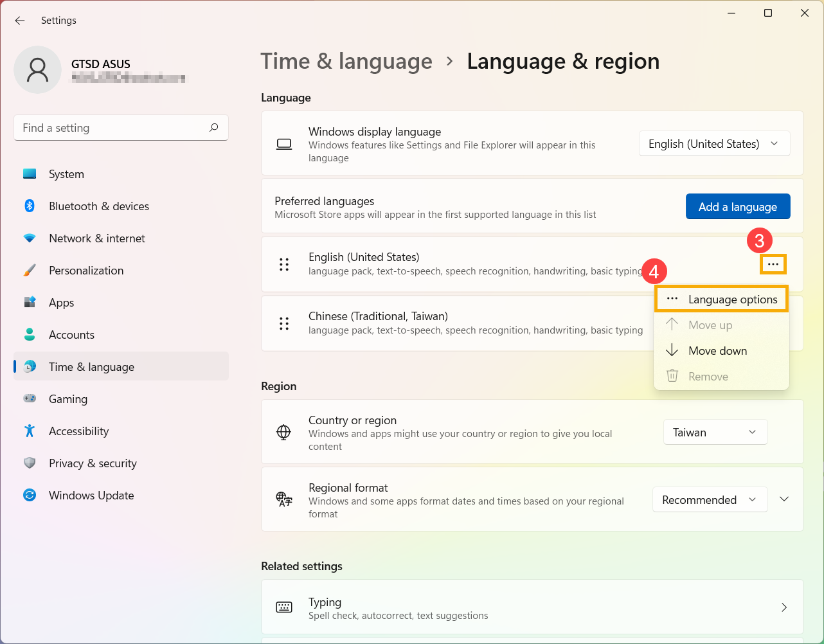Click the Find a setting search field
The image size is (824, 644).
(x=112, y=128)
